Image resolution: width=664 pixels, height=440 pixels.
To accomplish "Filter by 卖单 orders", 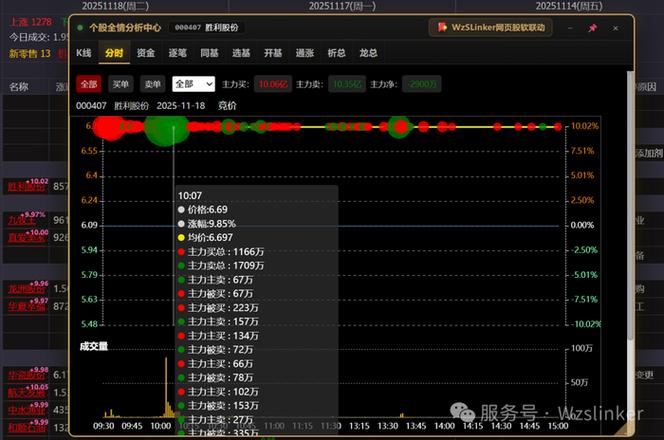I will coord(152,84).
